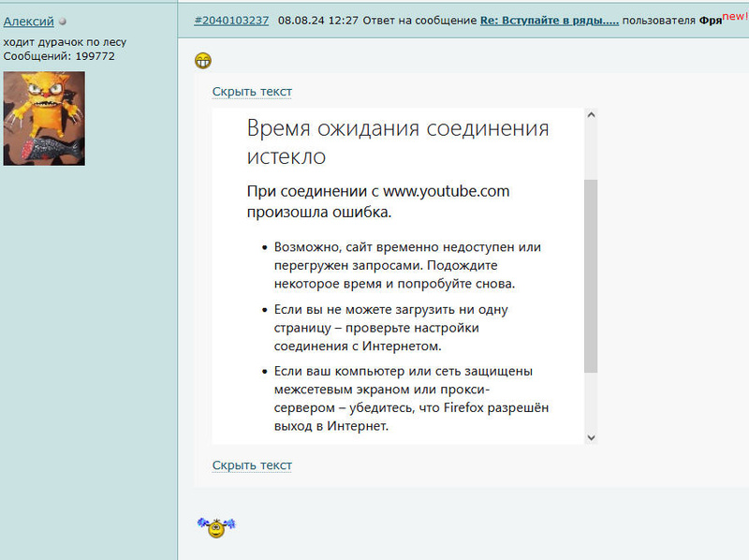Click the cheerleader smiley with blue pom-poms
The width and height of the screenshot is (749, 560).
click(216, 528)
